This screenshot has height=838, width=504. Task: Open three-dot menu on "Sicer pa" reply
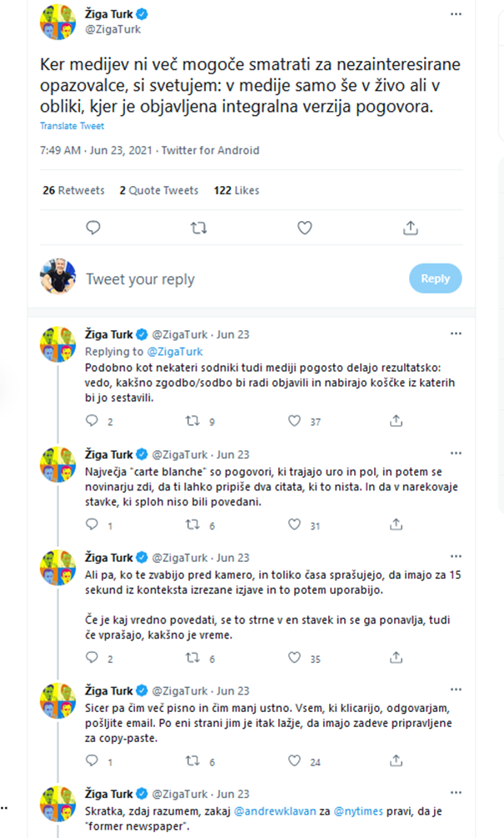pos(455,690)
